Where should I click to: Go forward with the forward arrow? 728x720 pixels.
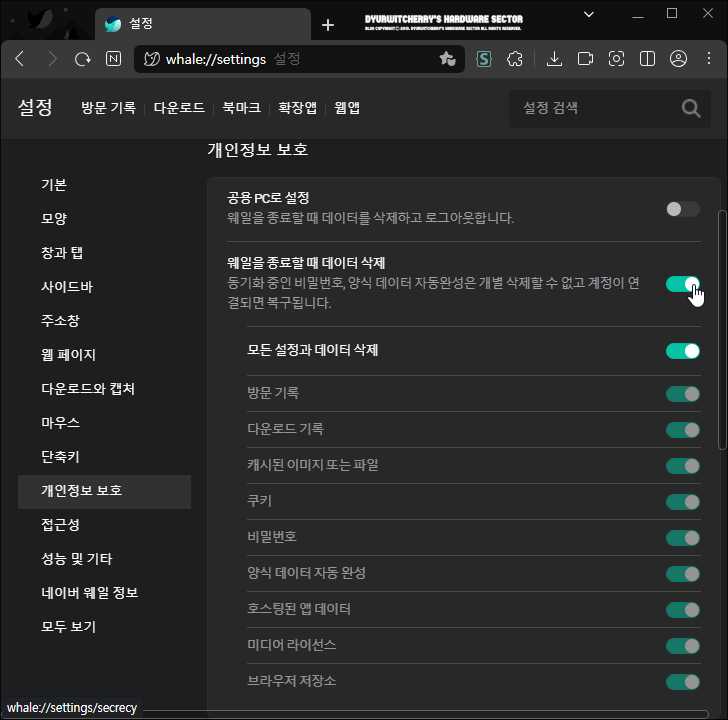click(x=52, y=59)
